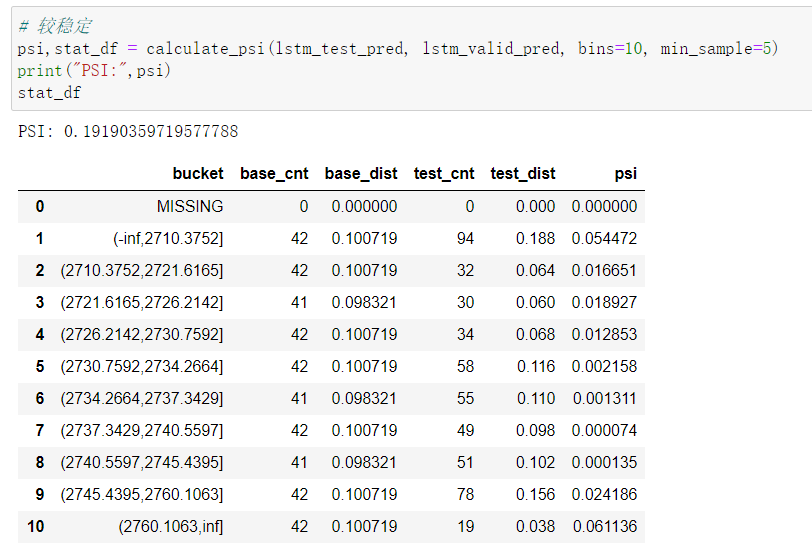Click the print PSI statement line
Image resolution: width=812 pixels, height=556 pixels.
coord(94,70)
